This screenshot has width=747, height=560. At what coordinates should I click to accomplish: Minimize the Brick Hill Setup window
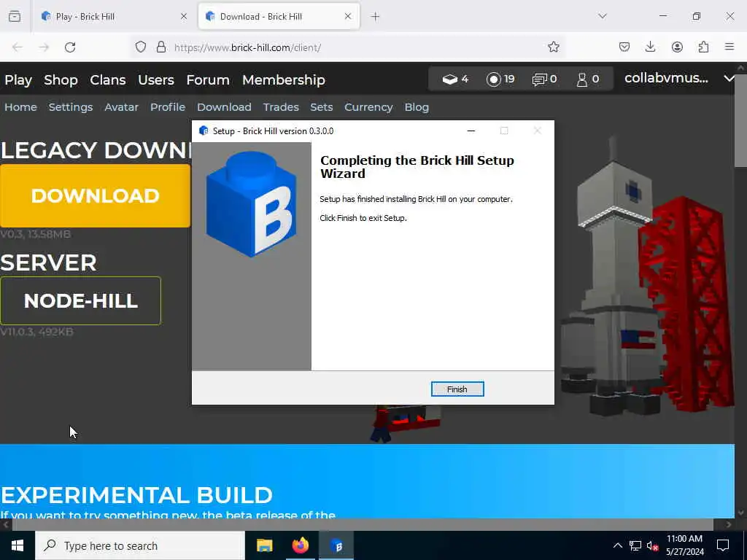(471, 131)
